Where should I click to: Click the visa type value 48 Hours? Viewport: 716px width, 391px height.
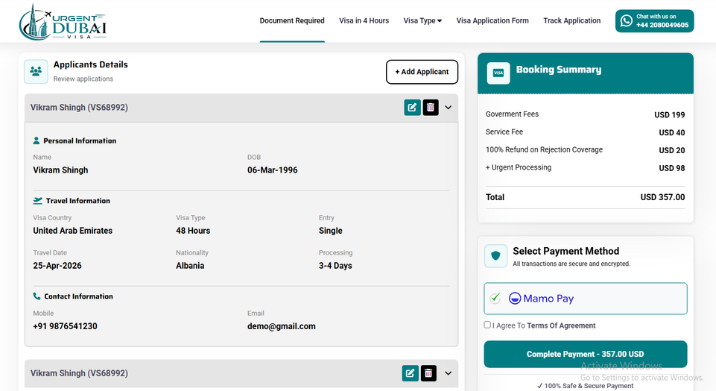click(x=193, y=231)
